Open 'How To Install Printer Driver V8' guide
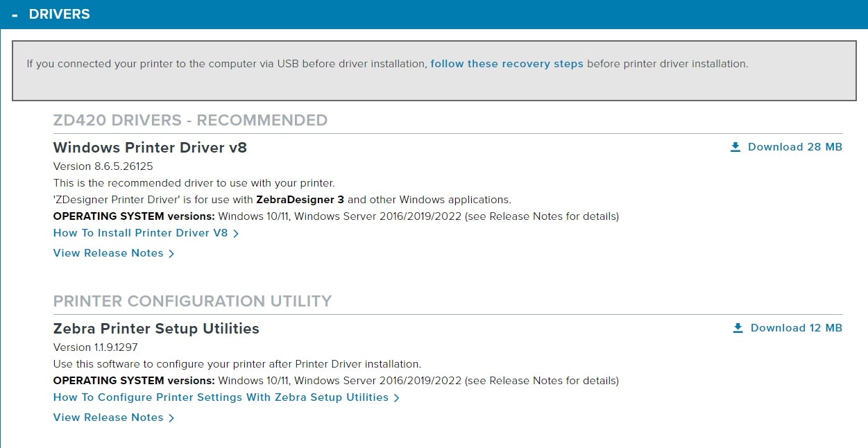868x448 pixels. 140,233
